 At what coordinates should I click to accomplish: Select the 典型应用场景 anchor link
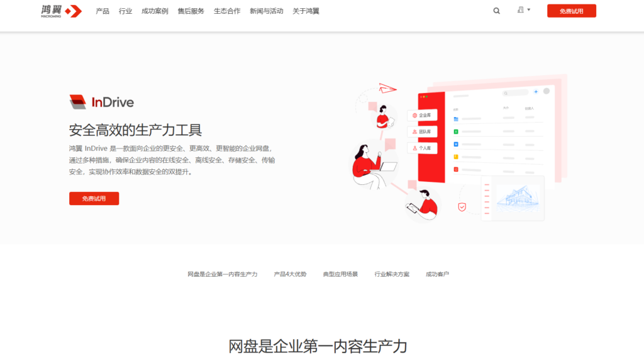tap(340, 274)
